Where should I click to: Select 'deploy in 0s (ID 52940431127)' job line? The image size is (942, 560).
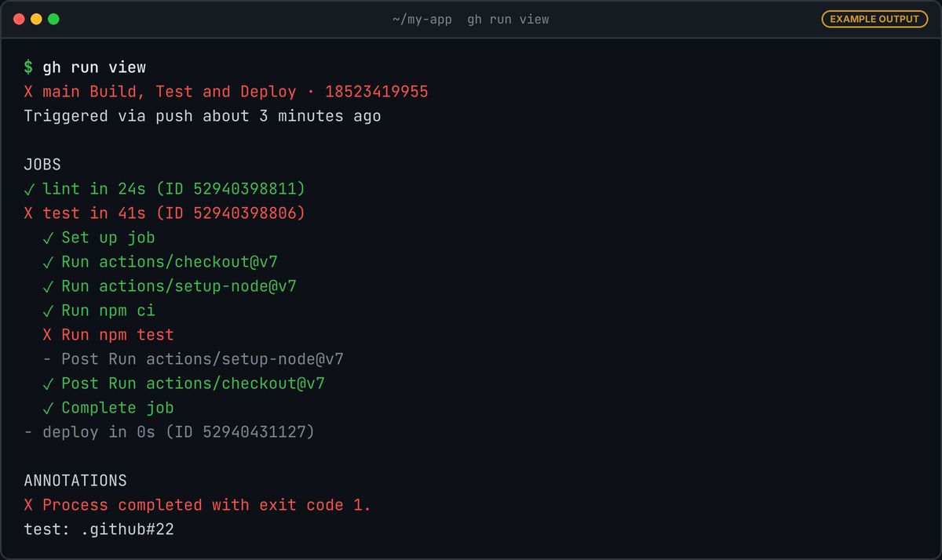coord(169,432)
